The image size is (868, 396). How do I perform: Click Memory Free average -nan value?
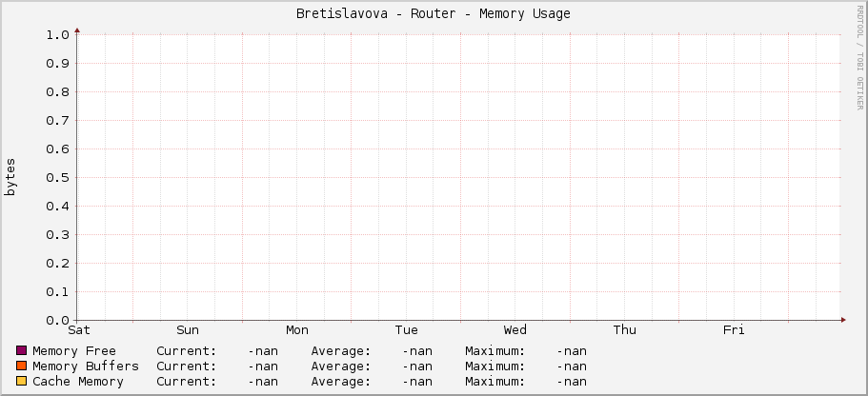tap(417, 350)
